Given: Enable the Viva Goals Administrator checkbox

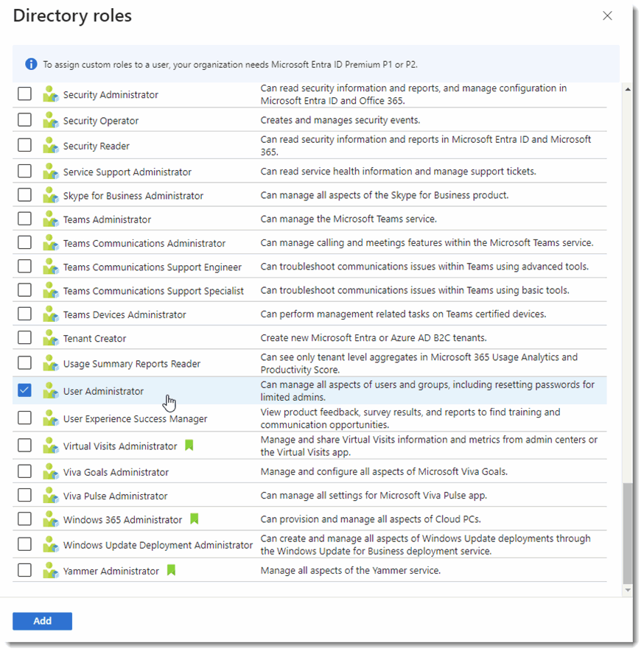Looking at the screenshot, I should click(x=24, y=471).
